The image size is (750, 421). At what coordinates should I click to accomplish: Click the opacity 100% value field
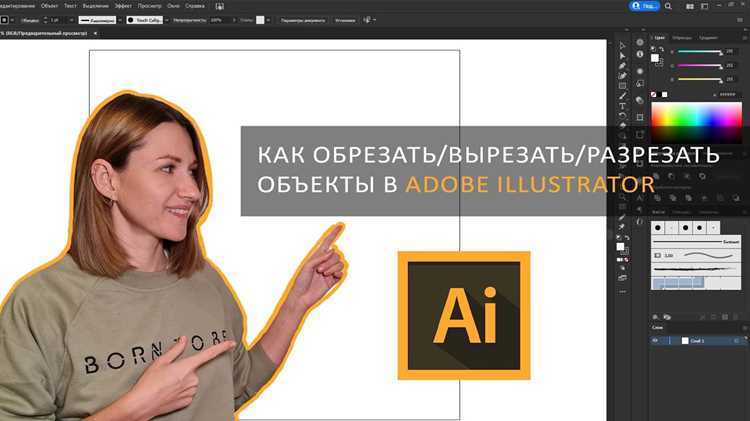pyautogui.click(x=220, y=21)
